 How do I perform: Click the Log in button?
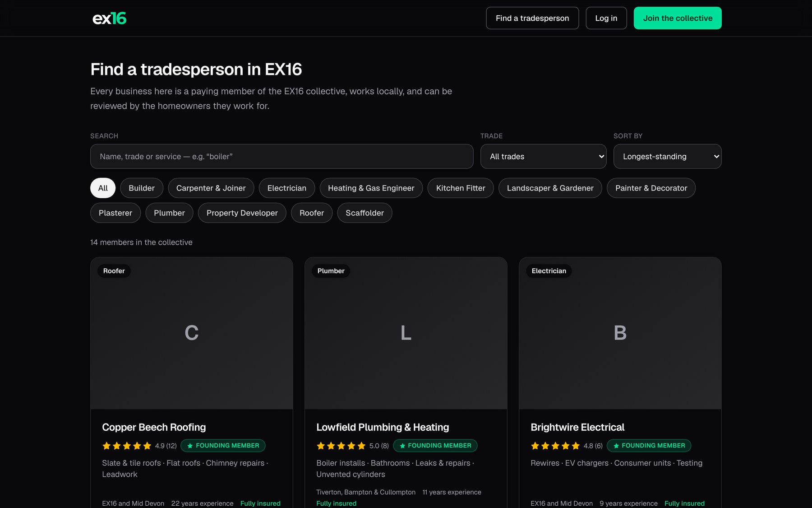606,18
